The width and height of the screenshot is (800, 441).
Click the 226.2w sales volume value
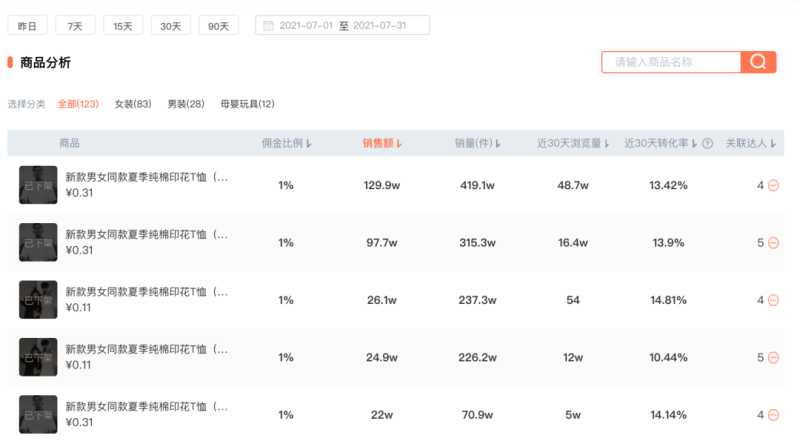(x=478, y=358)
